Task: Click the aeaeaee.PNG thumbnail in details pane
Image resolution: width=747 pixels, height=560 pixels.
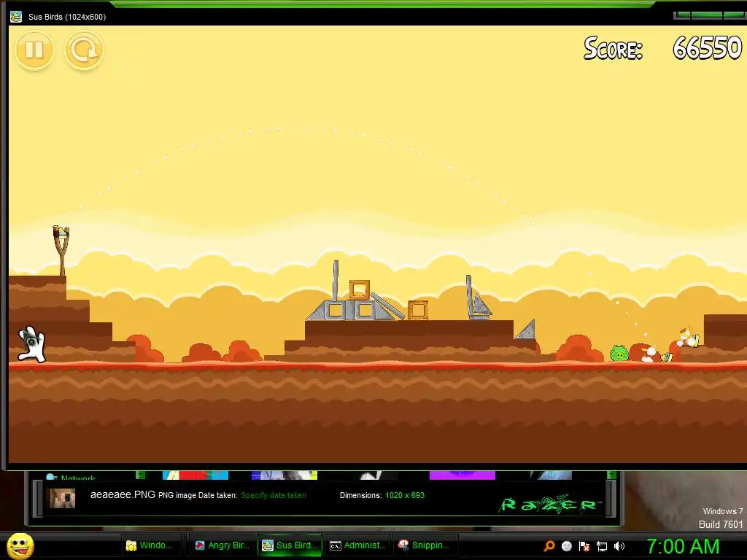Action: 63,498
